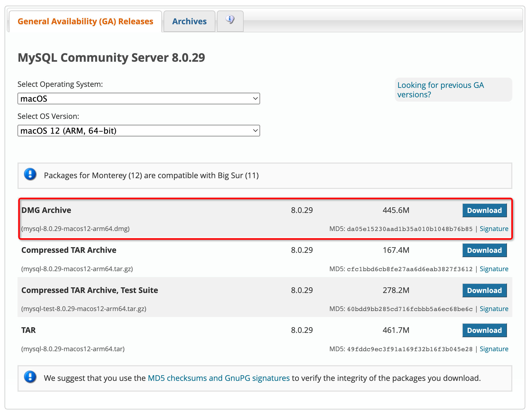
Task: Download the Compressed TAR Archive
Action: pos(484,250)
